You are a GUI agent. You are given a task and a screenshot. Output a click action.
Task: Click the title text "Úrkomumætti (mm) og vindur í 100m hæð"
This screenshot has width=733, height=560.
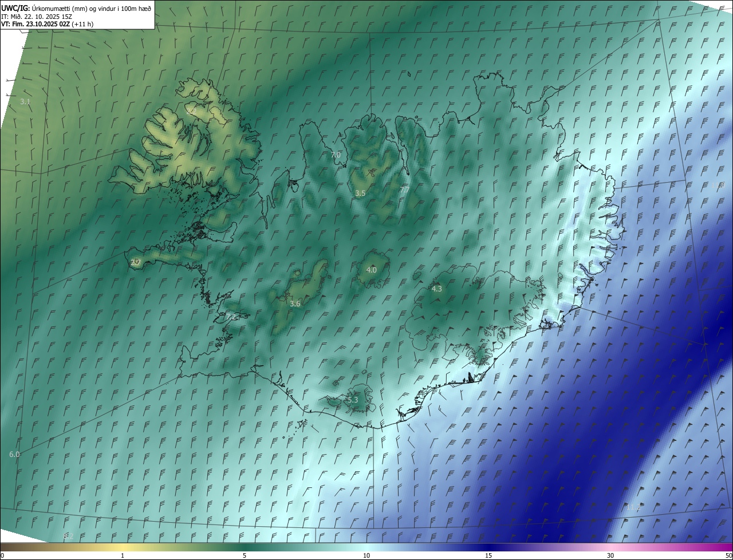(x=92, y=8)
